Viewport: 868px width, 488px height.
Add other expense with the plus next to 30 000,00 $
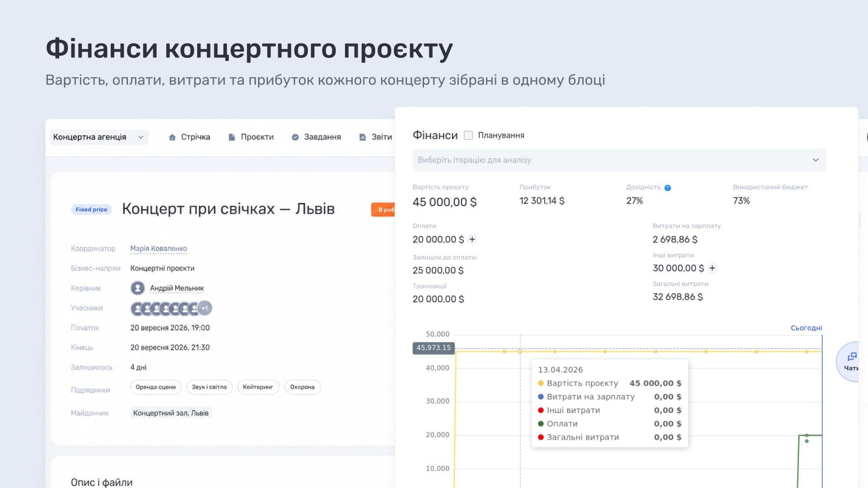[712, 268]
